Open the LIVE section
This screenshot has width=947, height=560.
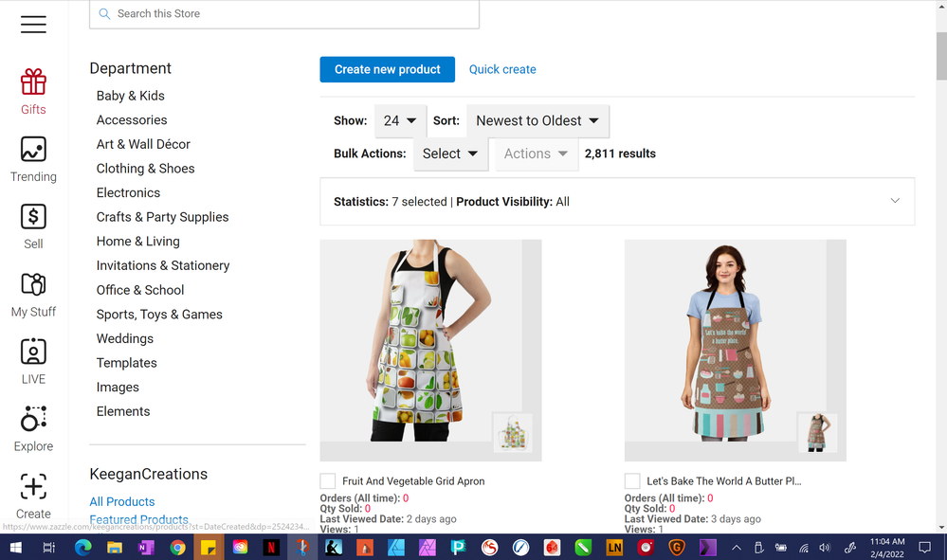pyautogui.click(x=33, y=362)
